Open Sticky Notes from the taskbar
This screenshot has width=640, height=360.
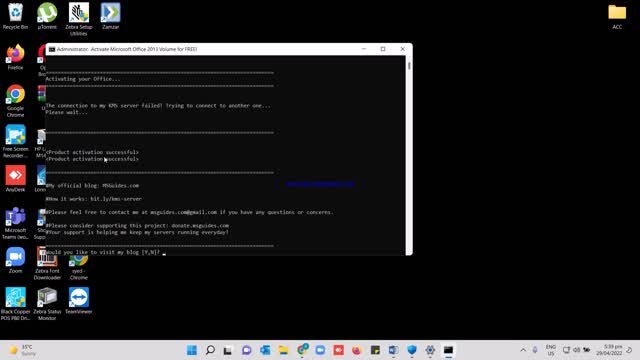(375, 350)
